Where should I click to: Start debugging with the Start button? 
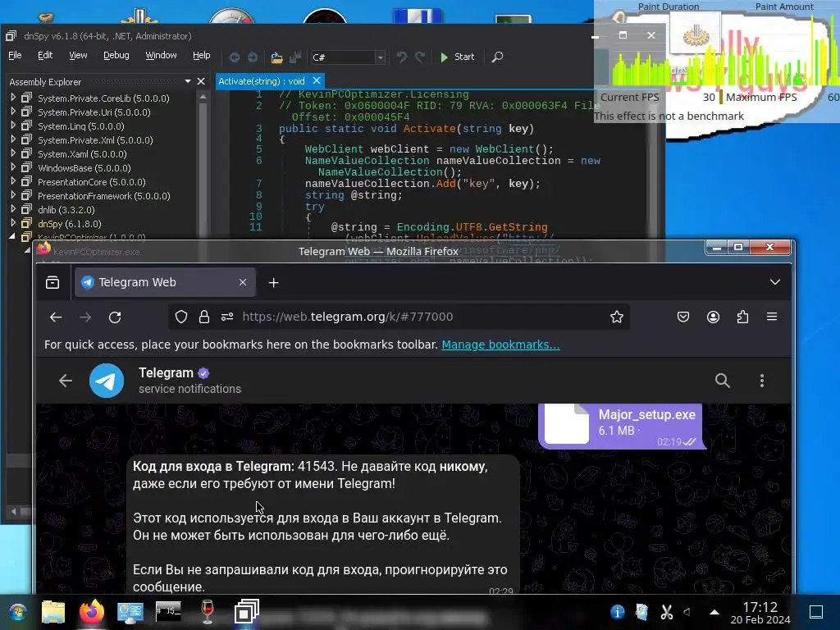click(x=457, y=57)
